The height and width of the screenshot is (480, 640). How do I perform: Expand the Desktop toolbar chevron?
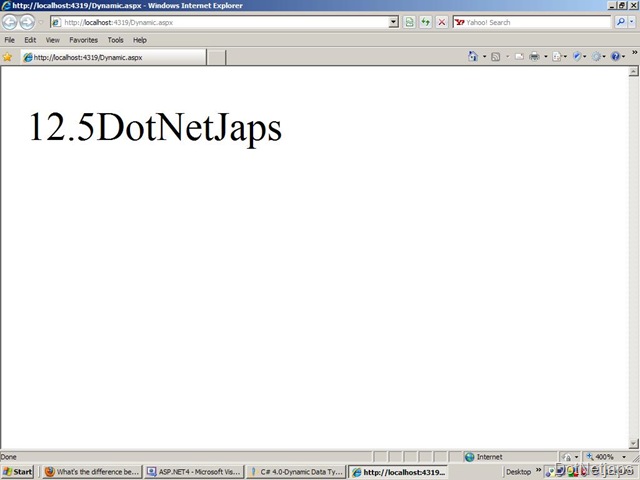click(538, 470)
